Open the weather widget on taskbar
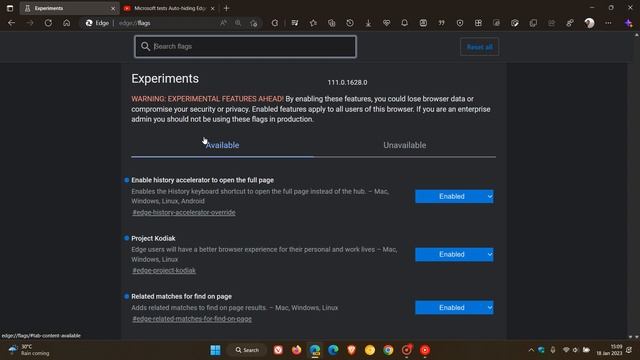 coord(29,350)
